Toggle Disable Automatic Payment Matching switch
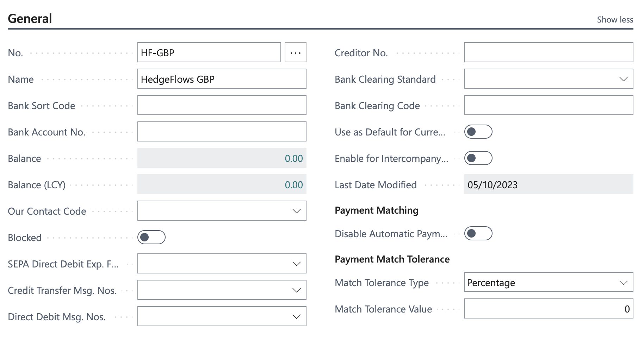 coord(478,233)
